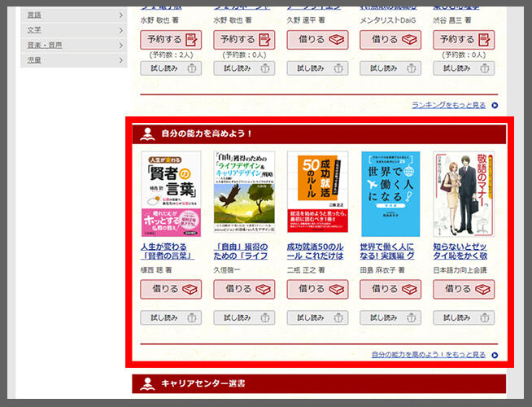The width and height of the screenshot is (532, 407).
Task: Click the book icon on 借りる under メンタリストDaiGo
Action: [x=409, y=39]
